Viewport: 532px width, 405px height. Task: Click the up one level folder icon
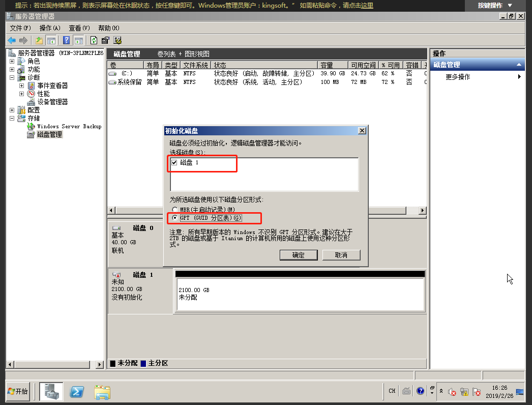click(39, 40)
